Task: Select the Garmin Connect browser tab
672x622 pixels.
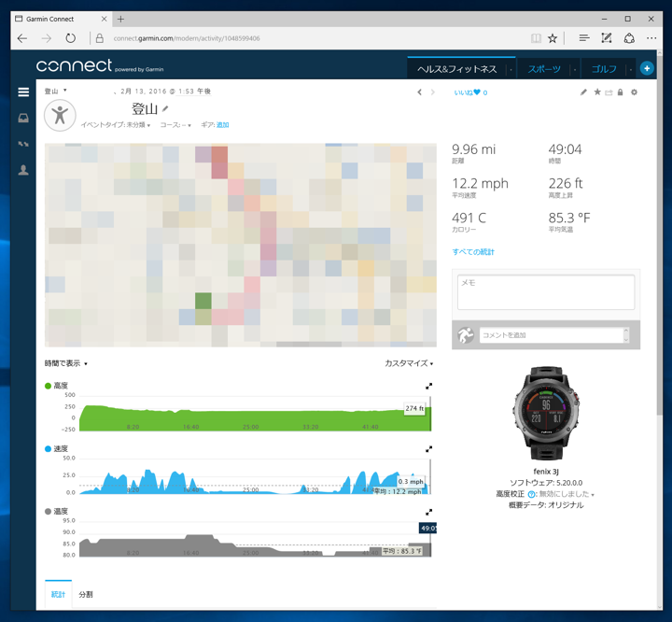Action: (x=62, y=19)
